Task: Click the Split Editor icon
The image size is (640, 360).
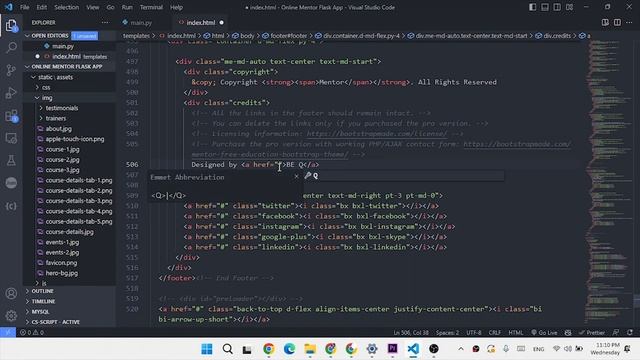Action: tap(617, 22)
